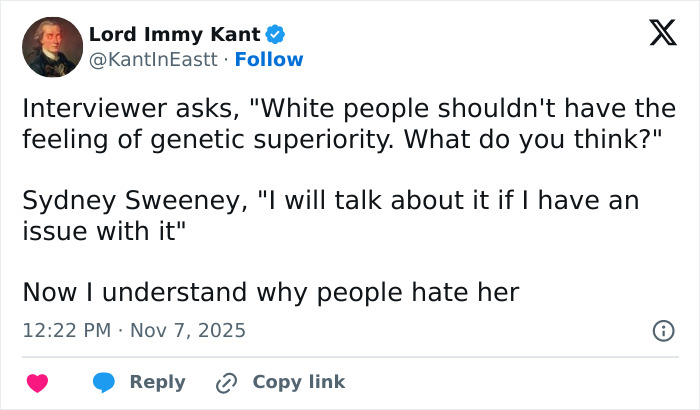
Task: Click the blue reply bubble icon
Action: 105,382
